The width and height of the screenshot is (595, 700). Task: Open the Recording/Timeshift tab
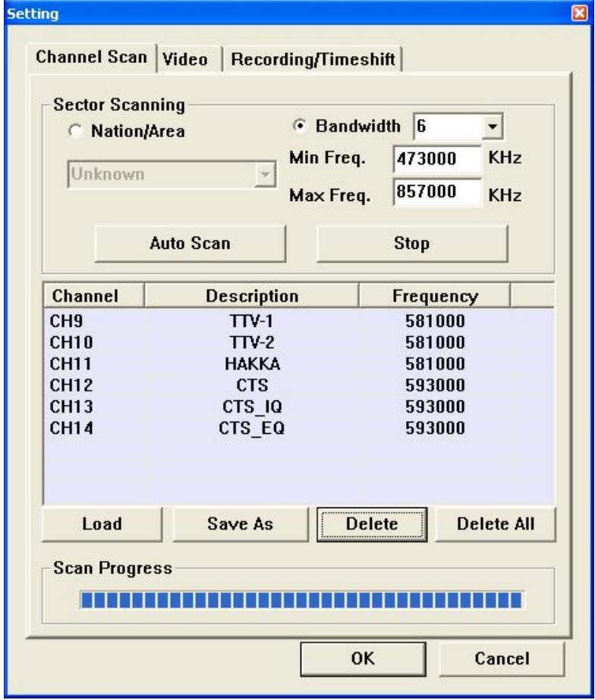313,59
